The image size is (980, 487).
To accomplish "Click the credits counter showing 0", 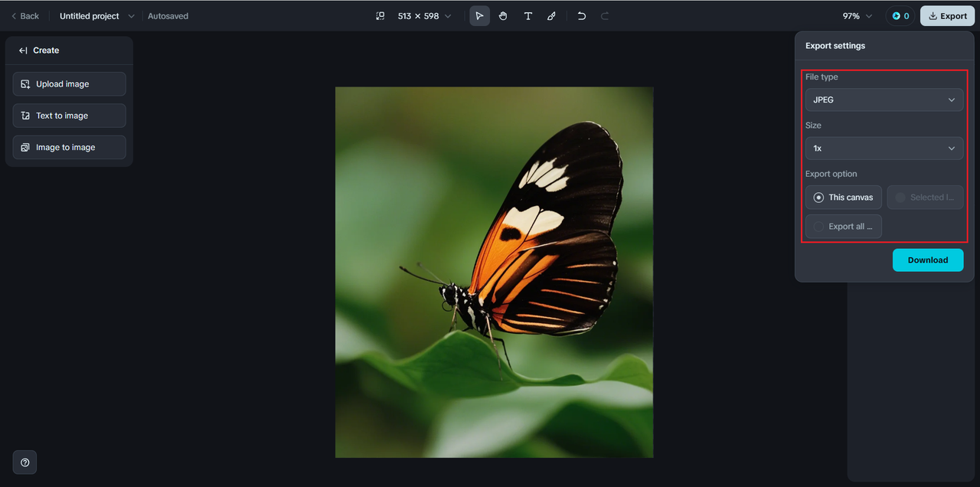I will (900, 16).
